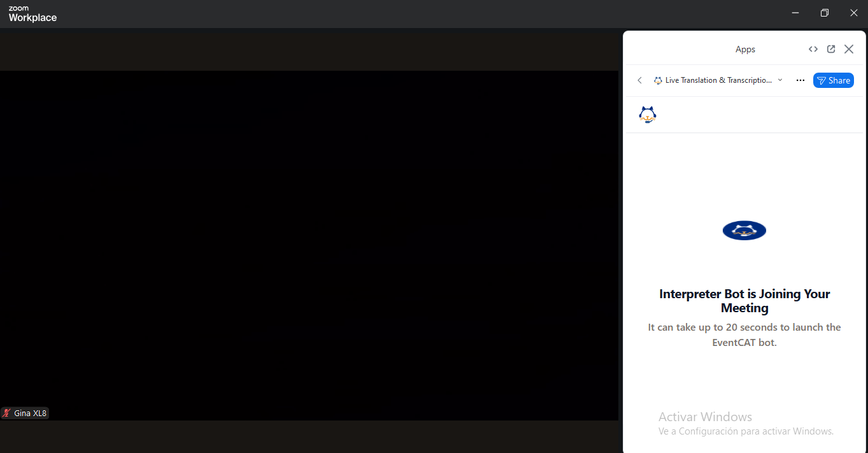The width and height of the screenshot is (868, 453).
Task: Click the black participant video area
Action: click(309, 245)
